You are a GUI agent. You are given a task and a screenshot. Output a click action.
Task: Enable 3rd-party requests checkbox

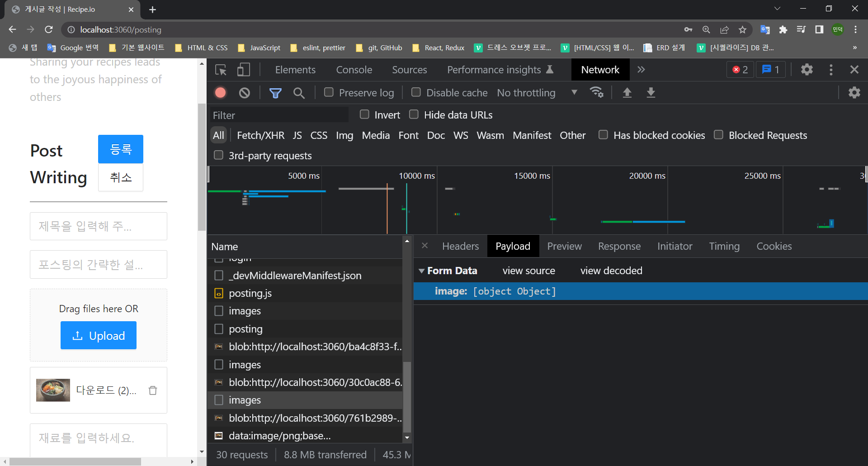[x=218, y=155]
